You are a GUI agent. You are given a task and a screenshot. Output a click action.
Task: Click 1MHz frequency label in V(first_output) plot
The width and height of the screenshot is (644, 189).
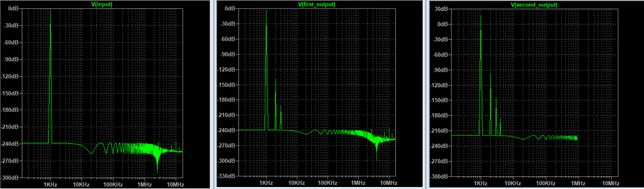358,183
